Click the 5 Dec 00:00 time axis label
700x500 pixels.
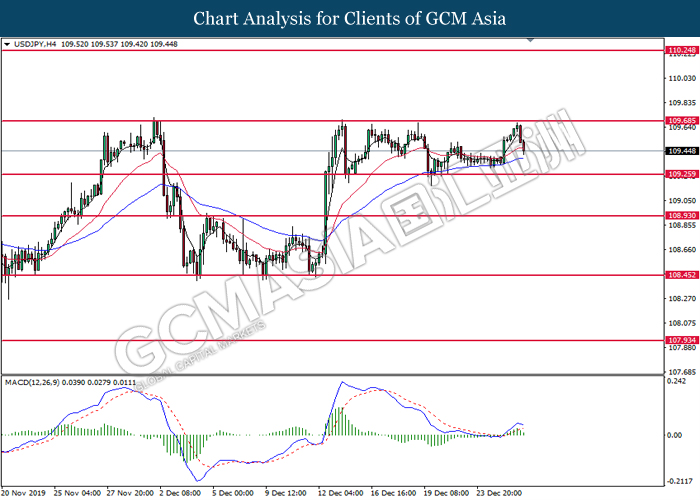pyautogui.click(x=233, y=493)
